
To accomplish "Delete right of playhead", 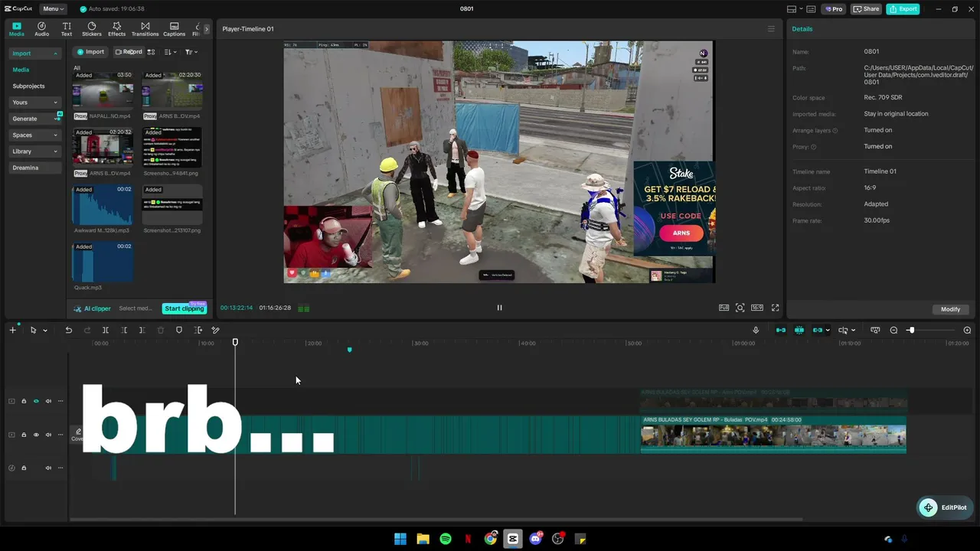I will [142, 330].
